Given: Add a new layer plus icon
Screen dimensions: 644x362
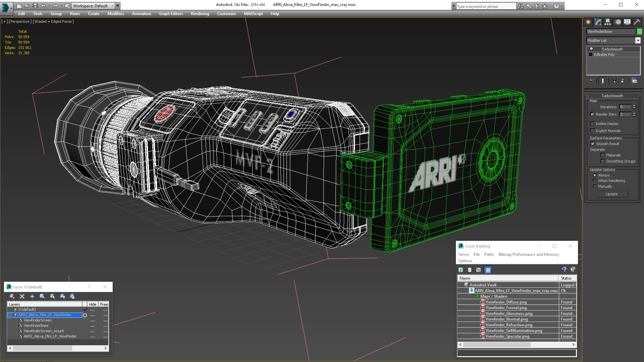Looking at the screenshot, I should tap(32, 296).
